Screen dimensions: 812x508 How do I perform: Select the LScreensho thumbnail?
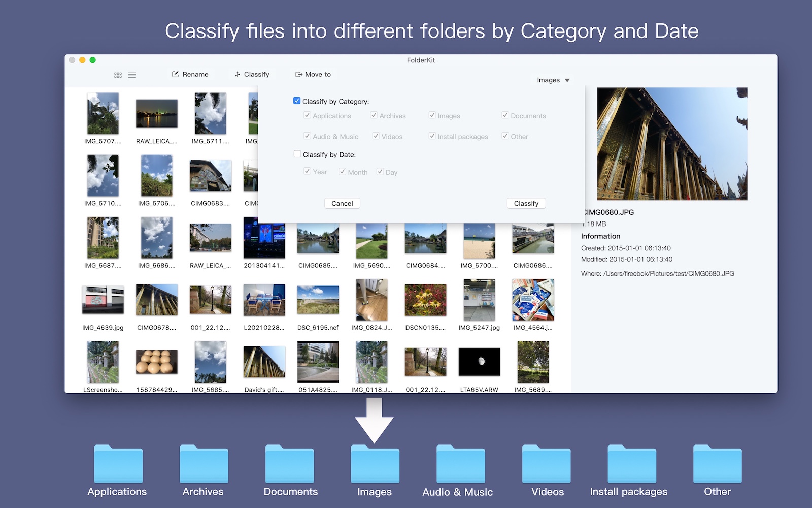pos(103,362)
